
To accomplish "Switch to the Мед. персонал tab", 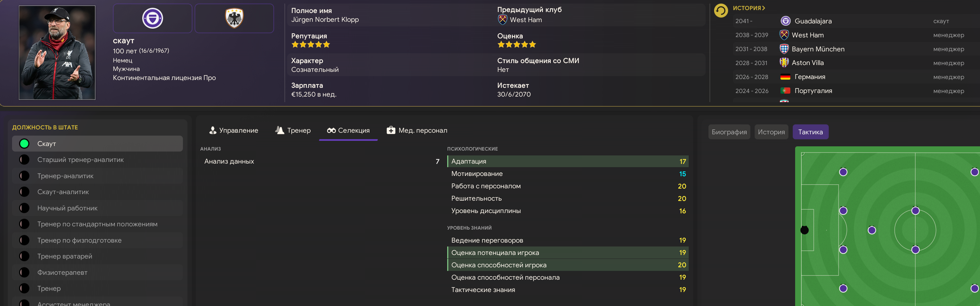I will pos(417,130).
